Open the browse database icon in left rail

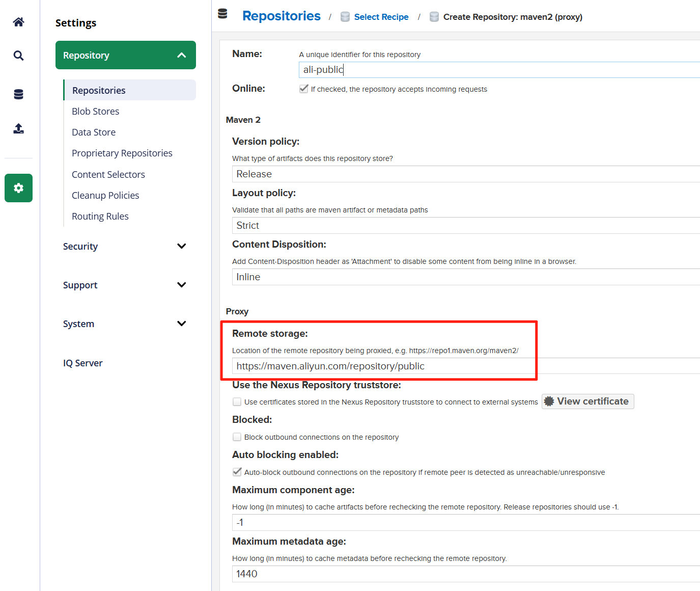tap(18, 94)
